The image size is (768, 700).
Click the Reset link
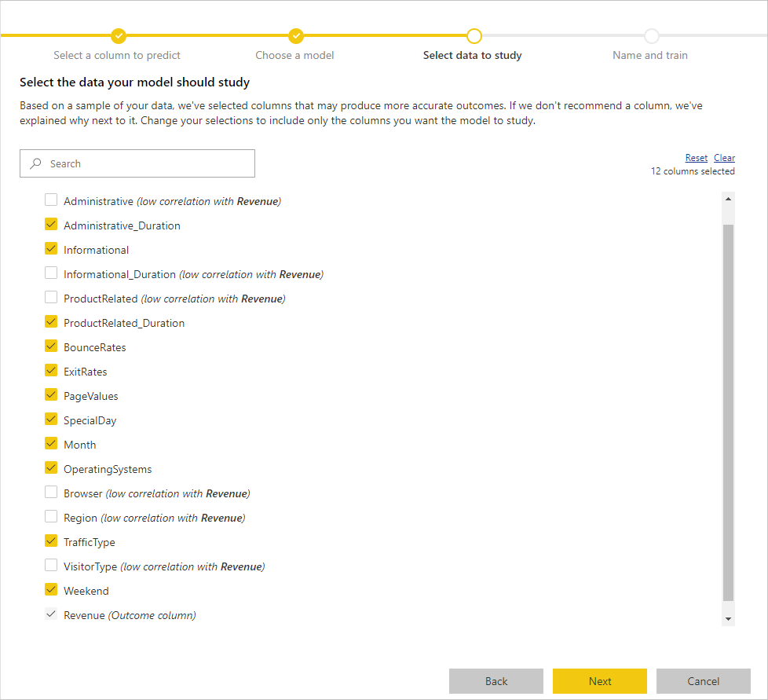(x=696, y=158)
